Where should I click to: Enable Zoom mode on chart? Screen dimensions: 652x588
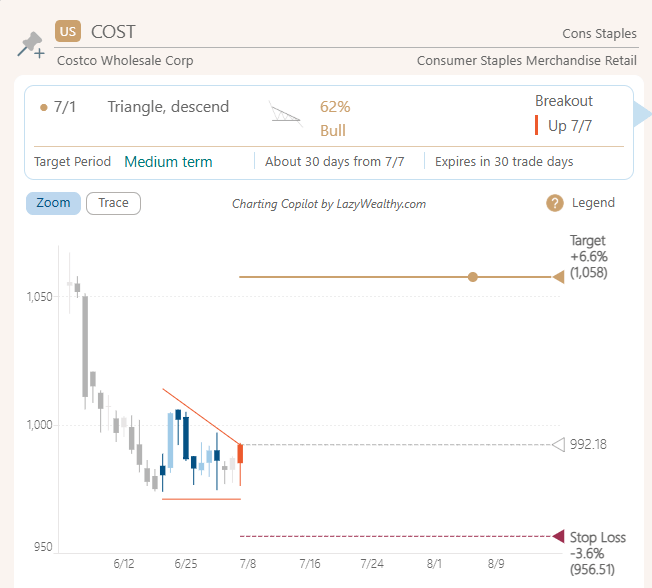[53, 203]
